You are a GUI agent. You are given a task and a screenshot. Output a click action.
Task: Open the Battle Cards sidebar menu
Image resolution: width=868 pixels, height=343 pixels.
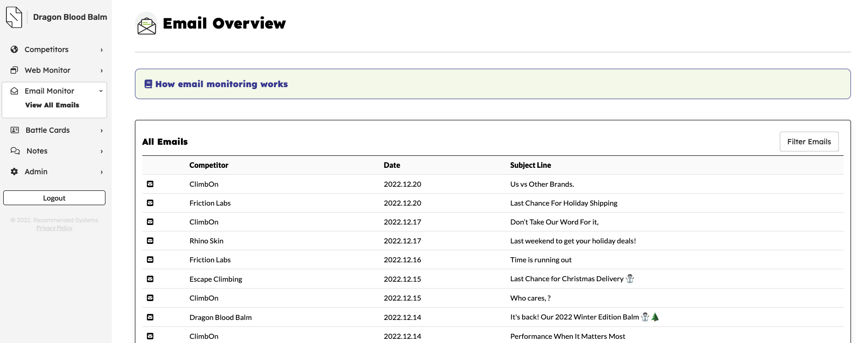click(55, 130)
